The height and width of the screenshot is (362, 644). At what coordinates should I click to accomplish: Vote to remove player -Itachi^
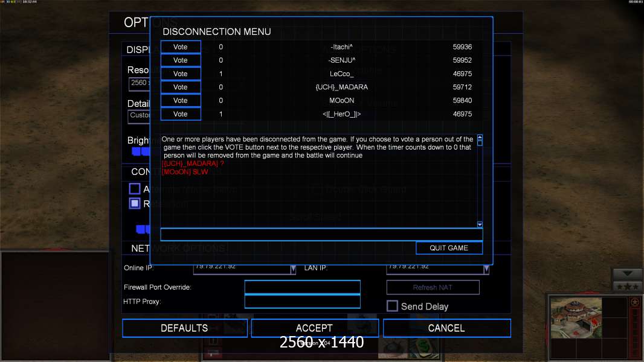[x=181, y=47]
